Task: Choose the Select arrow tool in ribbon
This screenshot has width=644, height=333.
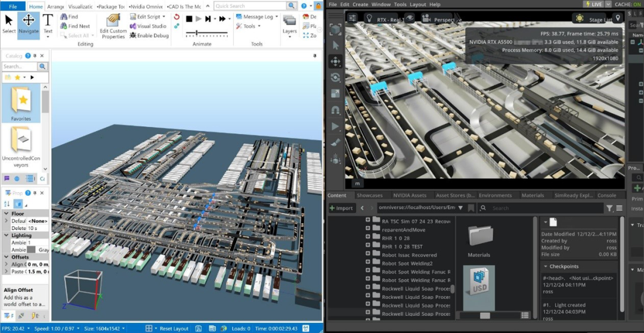Action: (x=8, y=25)
